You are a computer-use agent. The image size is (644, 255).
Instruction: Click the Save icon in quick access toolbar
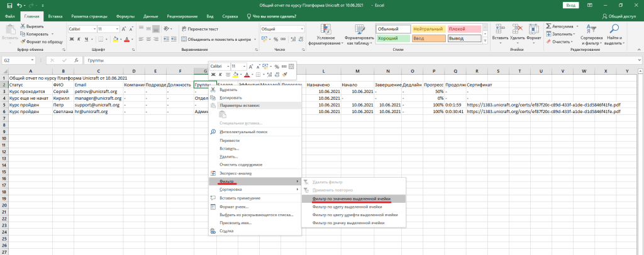[x=10, y=6]
